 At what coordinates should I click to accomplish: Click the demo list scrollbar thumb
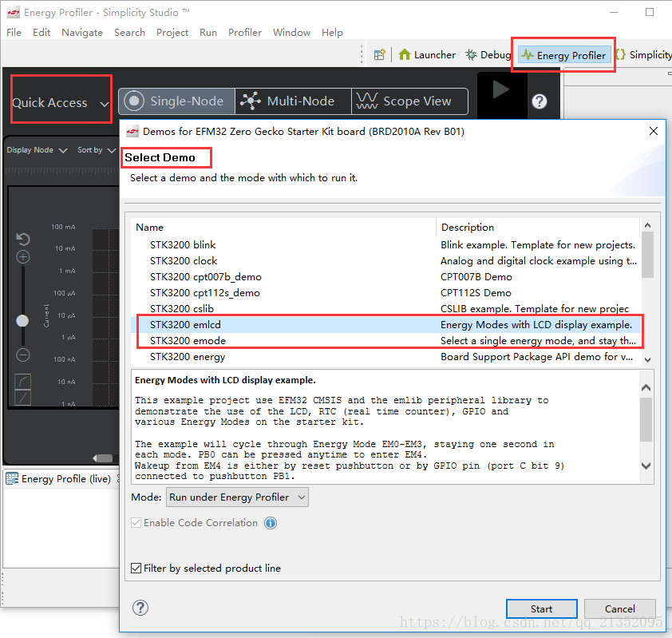pyautogui.click(x=647, y=255)
